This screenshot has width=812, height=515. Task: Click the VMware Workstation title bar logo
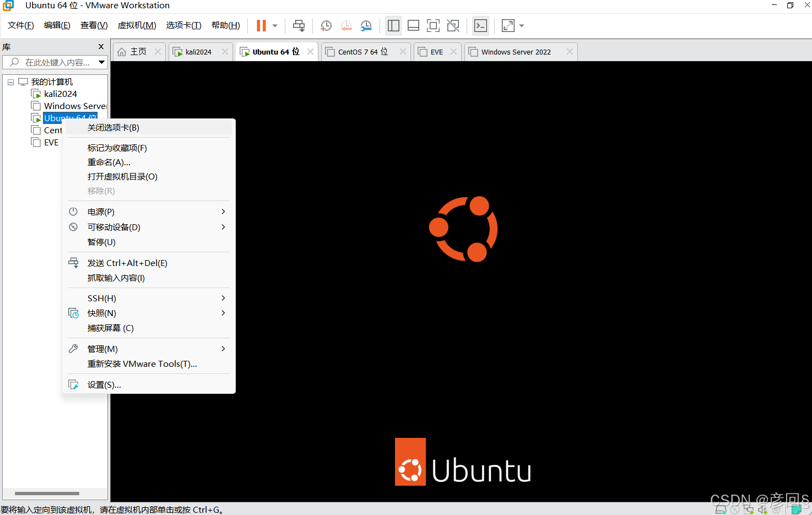[8, 6]
